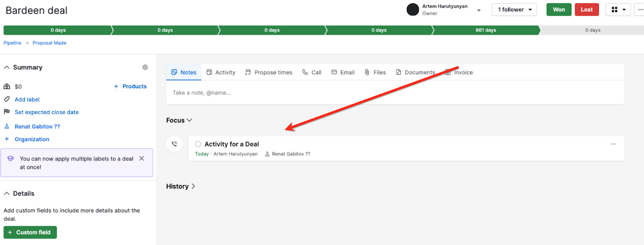
Task: Select the first pipeline stage segment
Action: tap(58, 30)
